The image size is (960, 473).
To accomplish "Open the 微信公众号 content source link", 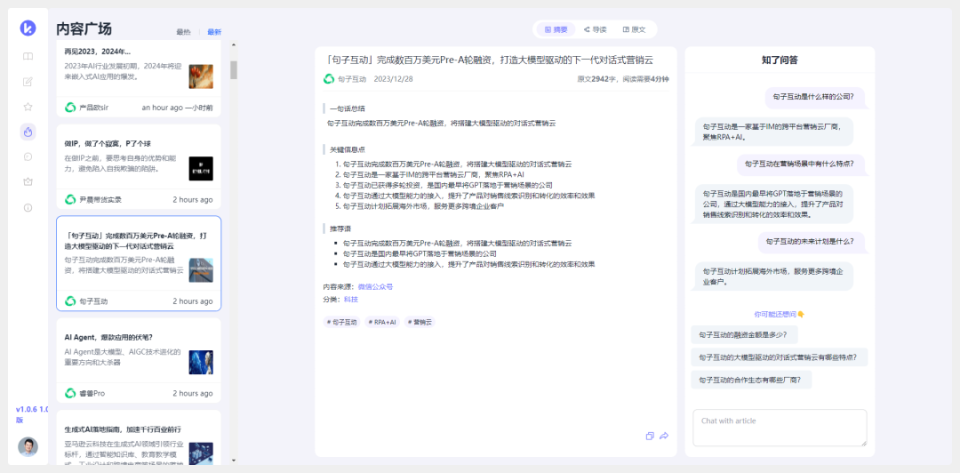I will [375, 286].
